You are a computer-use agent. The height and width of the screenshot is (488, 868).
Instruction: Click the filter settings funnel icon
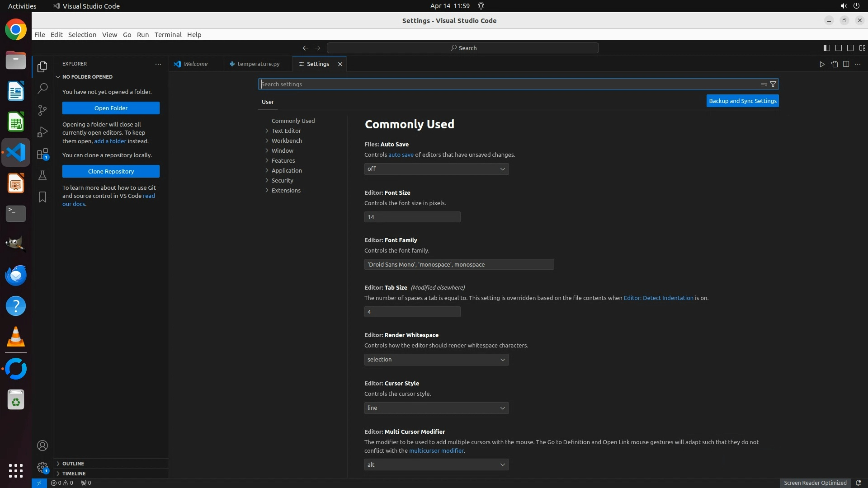(x=773, y=84)
